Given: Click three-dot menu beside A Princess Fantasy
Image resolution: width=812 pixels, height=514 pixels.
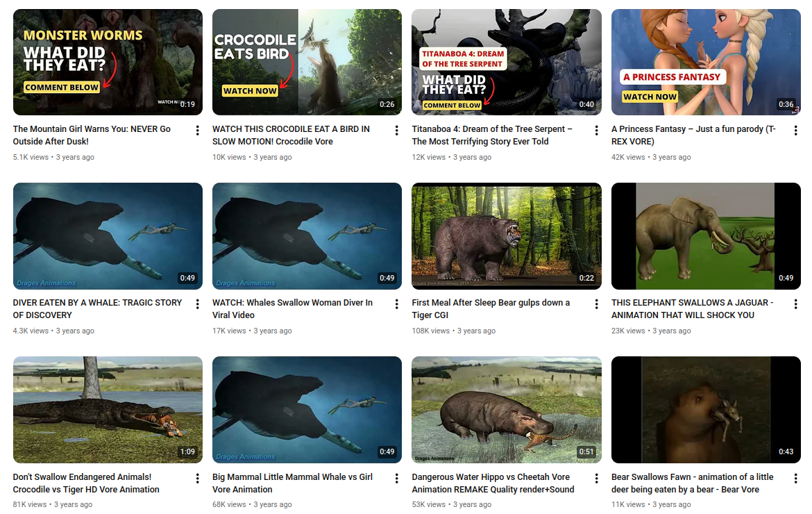Looking at the screenshot, I should tap(796, 131).
